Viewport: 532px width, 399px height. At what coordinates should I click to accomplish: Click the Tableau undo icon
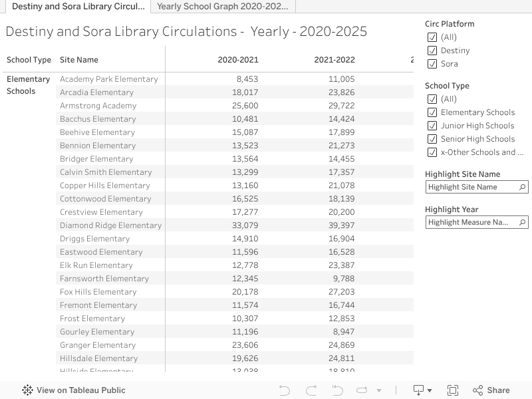(285, 390)
